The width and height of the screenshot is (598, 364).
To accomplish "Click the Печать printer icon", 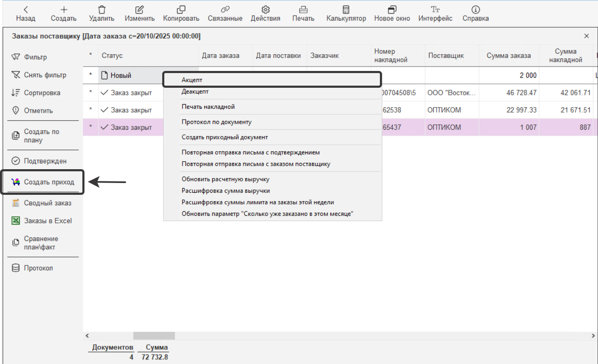I will pos(303,10).
